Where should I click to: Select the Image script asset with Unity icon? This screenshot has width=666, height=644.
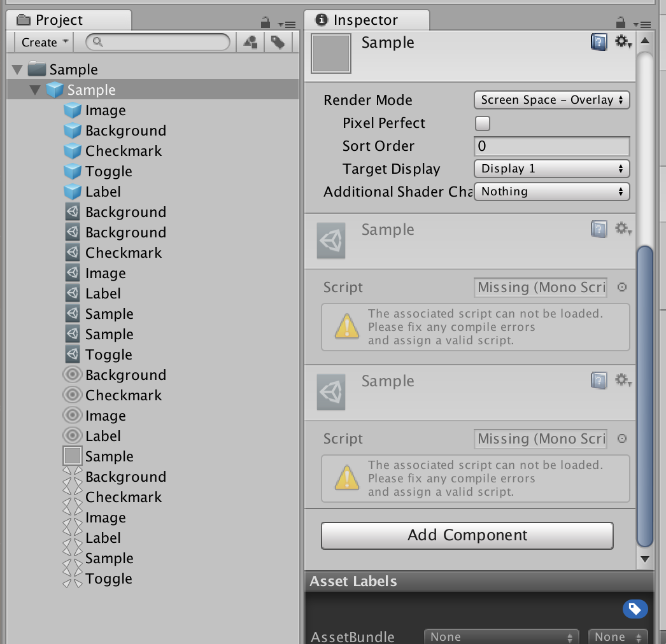coord(96,273)
